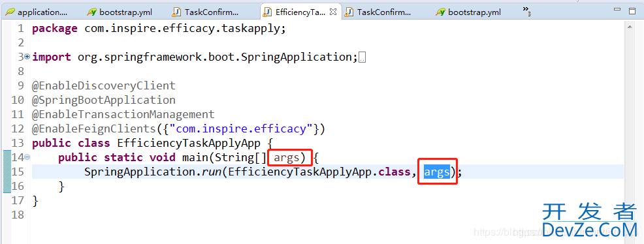Open the bootstrap.yml tab beside the application tab

pos(120,12)
